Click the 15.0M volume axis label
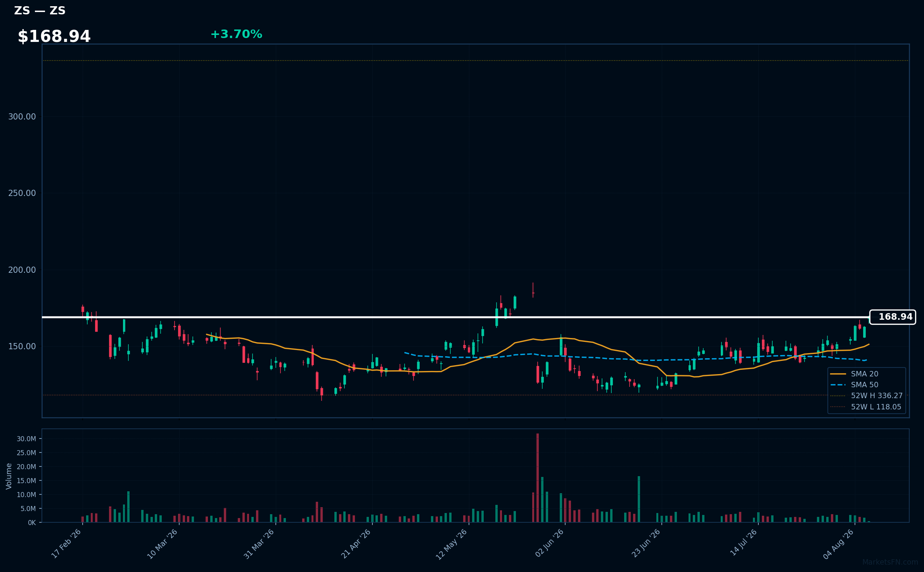The height and width of the screenshot is (572, 924). pyautogui.click(x=26, y=481)
